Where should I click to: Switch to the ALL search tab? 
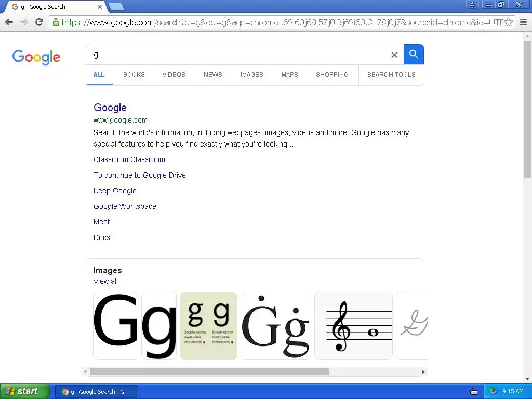[99, 75]
